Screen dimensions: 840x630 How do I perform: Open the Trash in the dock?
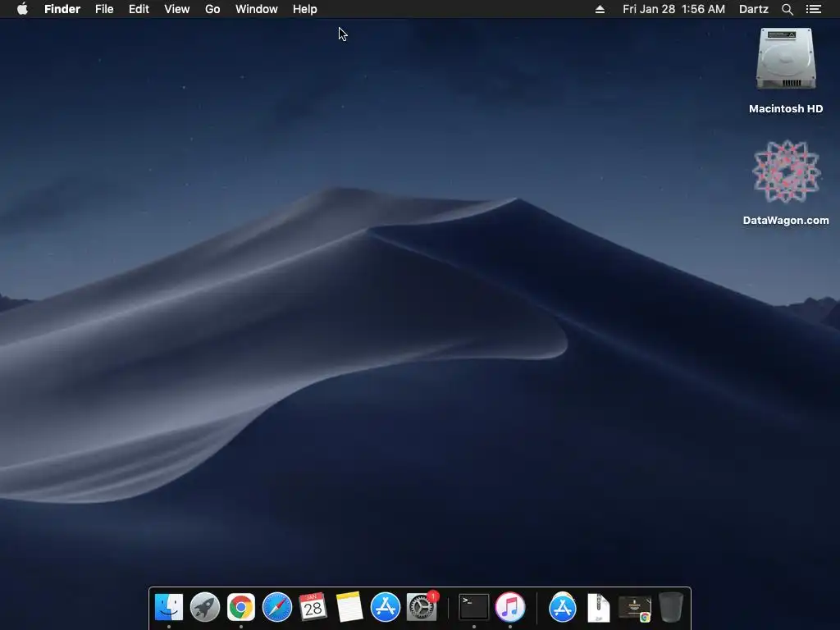[671, 608]
